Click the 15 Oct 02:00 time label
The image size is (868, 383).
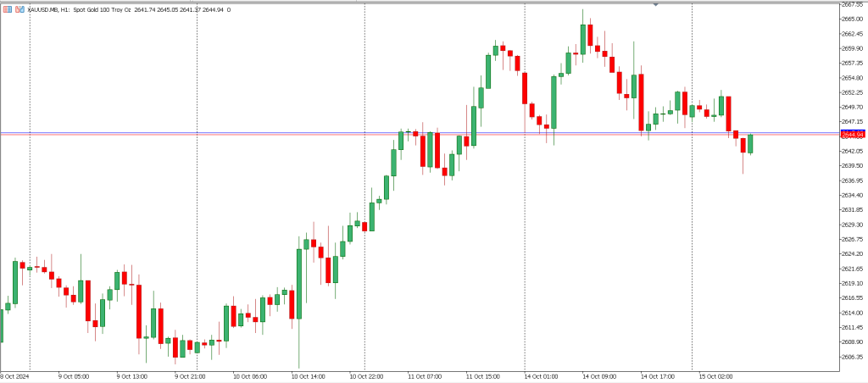pyautogui.click(x=715, y=375)
